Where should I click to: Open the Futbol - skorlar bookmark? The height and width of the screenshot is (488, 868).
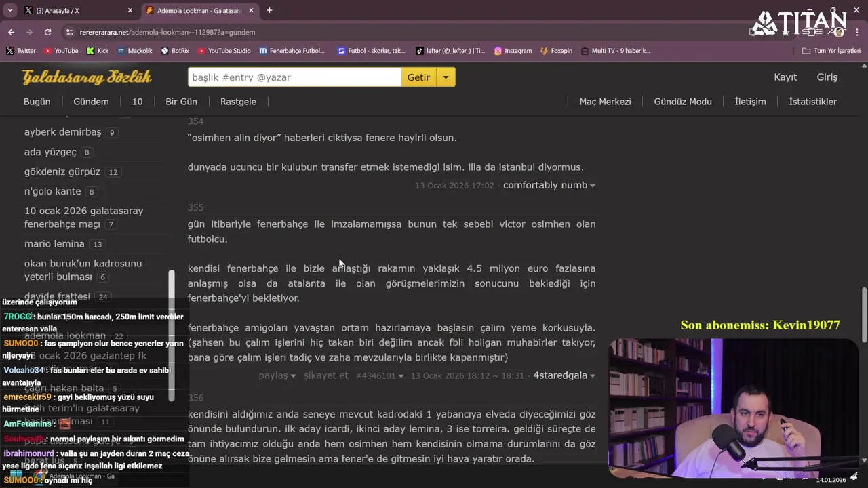pos(372,51)
